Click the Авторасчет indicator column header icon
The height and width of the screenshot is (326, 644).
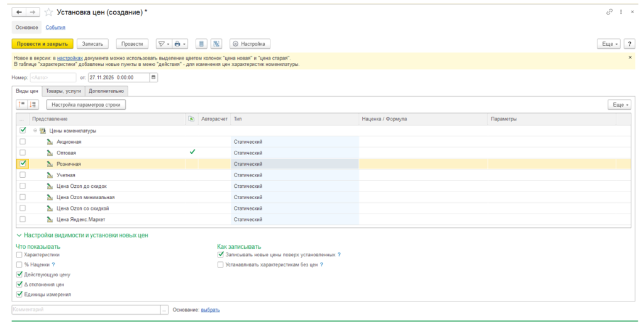(191, 119)
